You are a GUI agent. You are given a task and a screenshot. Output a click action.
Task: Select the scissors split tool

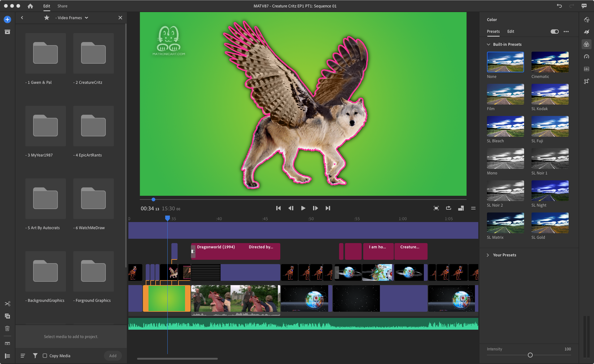click(x=7, y=304)
